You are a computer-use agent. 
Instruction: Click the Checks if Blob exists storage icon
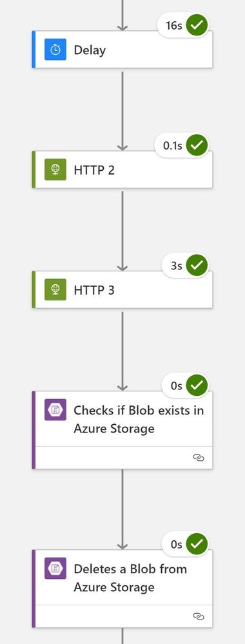(x=55, y=409)
